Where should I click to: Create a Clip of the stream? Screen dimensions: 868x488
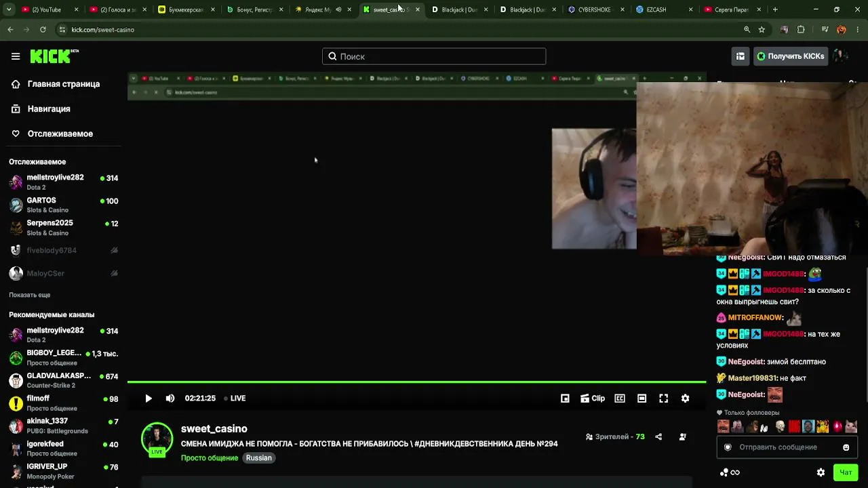593,399
